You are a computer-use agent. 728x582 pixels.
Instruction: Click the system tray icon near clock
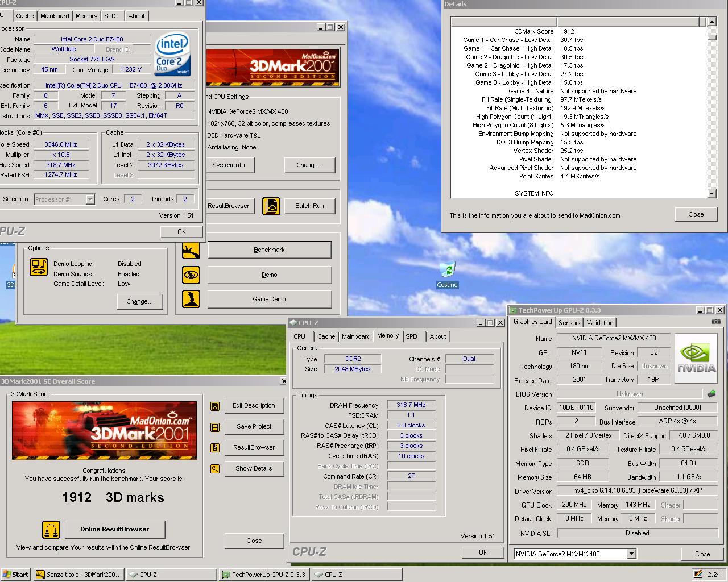(x=698, y=575)
